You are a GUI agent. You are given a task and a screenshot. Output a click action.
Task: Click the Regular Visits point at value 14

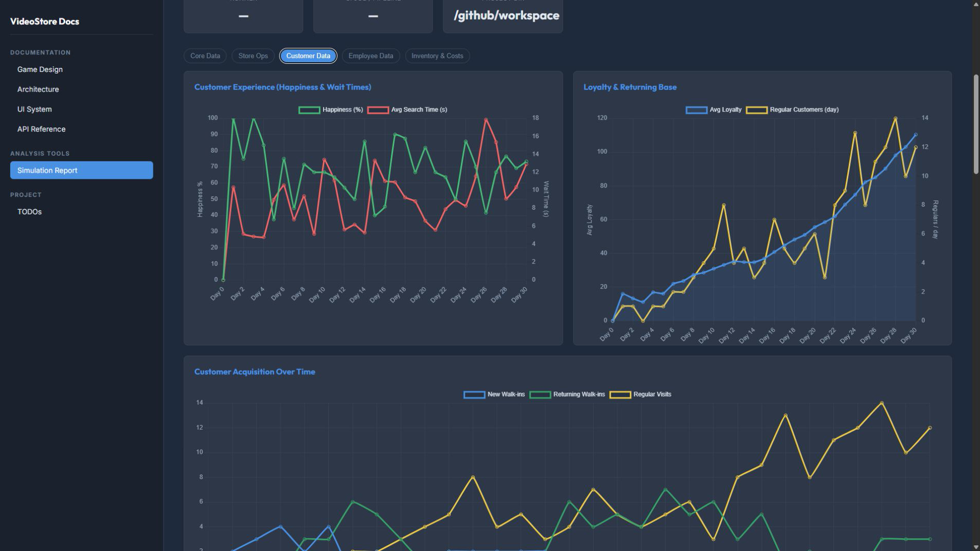[881, 403]
